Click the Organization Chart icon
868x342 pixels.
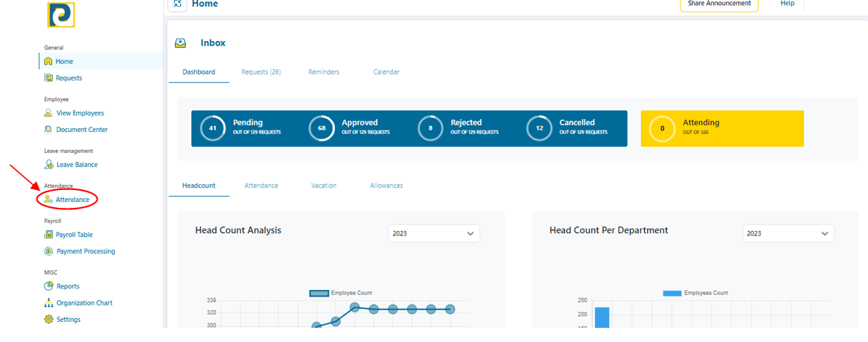[48, 303]
